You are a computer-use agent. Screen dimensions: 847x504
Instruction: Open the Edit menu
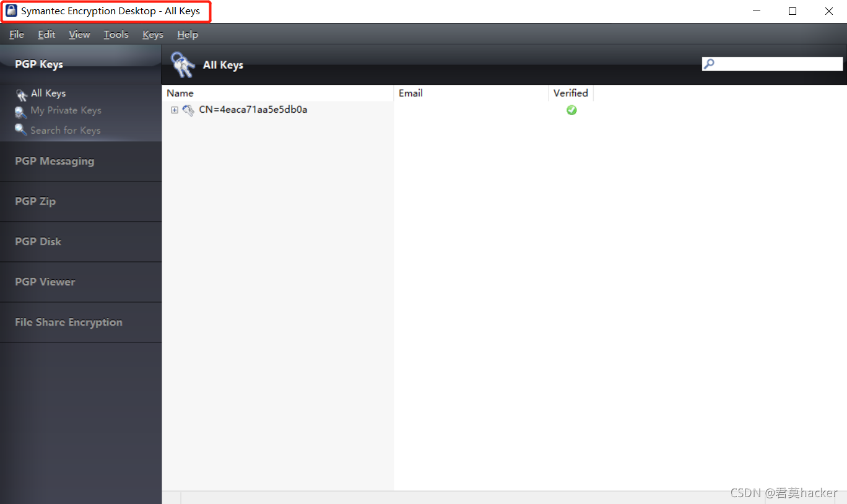tap(46, 34)
